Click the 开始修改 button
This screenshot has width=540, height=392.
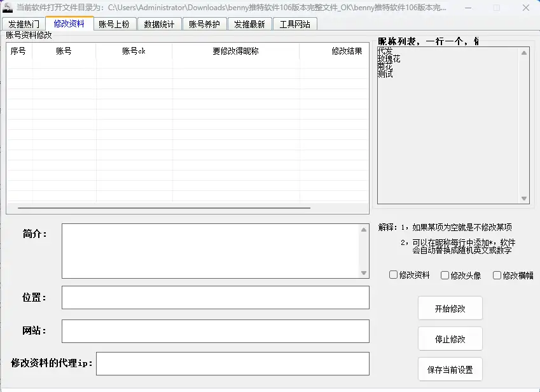(450, 308)
